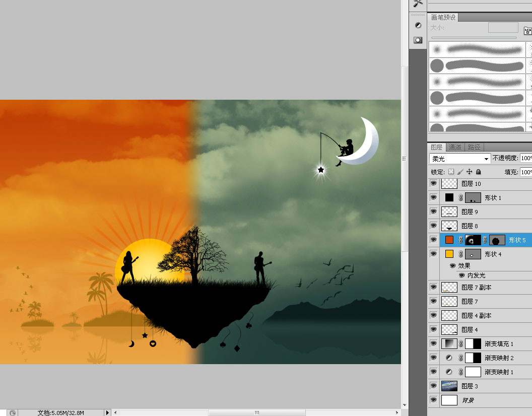The width and height of the screenshot is (532, 416).
Task: Click mask link chain icon on 形状 1
Action: (x=461, y=197)
